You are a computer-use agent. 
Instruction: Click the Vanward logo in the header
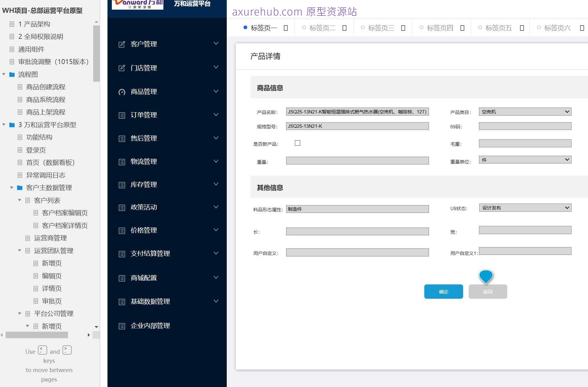point(137,5)
